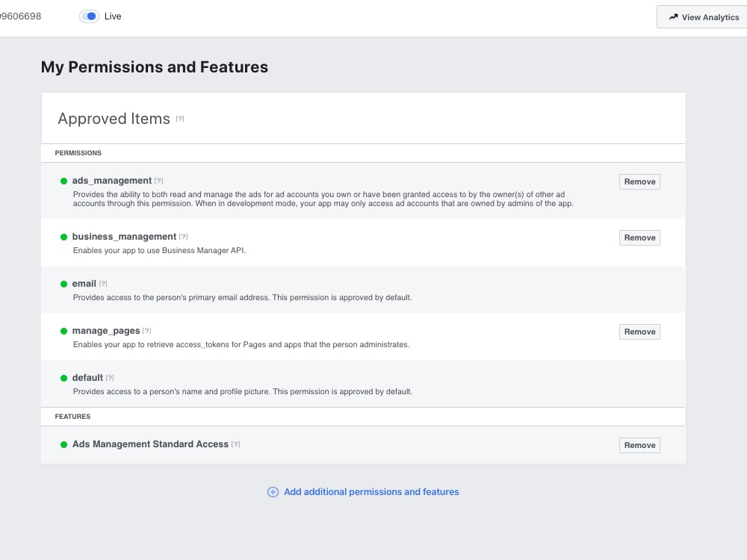
Task: Remove the manage_pages permission
Action: [639, 332]
